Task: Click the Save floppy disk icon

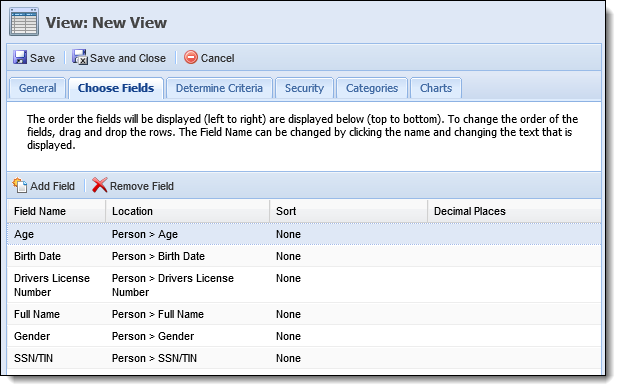Action: [x=20, y=57]
